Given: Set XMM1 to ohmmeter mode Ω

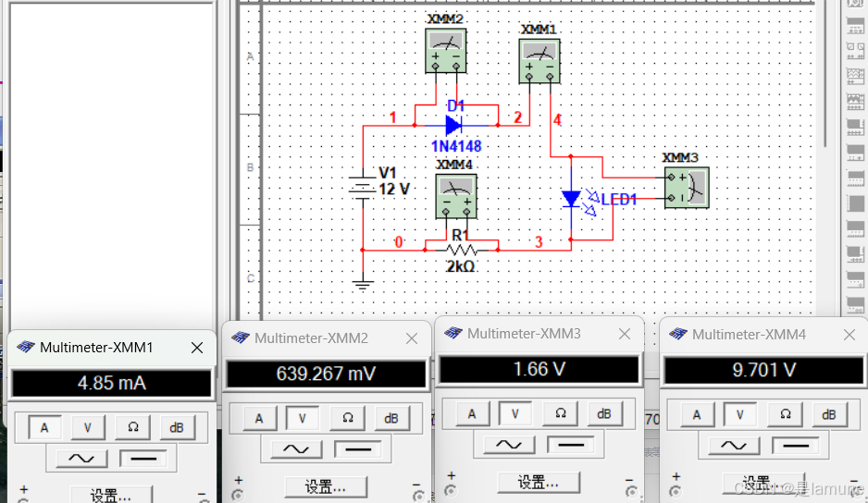Looking at the screenshot, I should pos(133,428).
